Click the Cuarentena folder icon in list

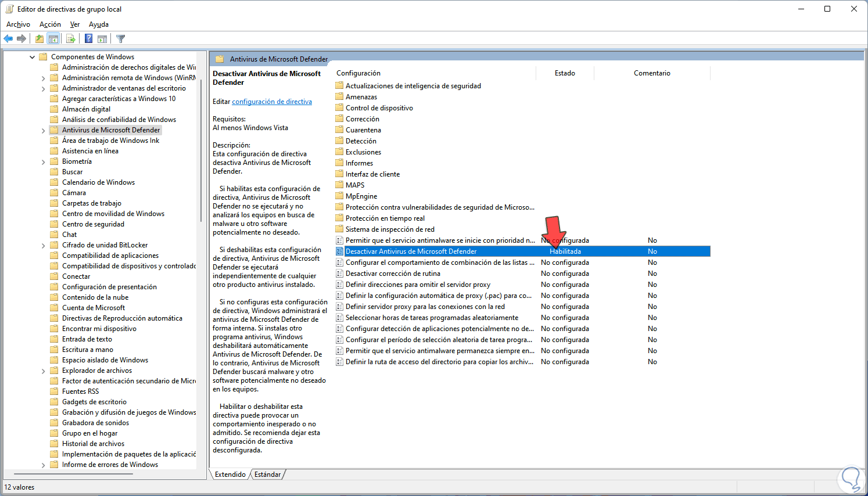(340, 130)
